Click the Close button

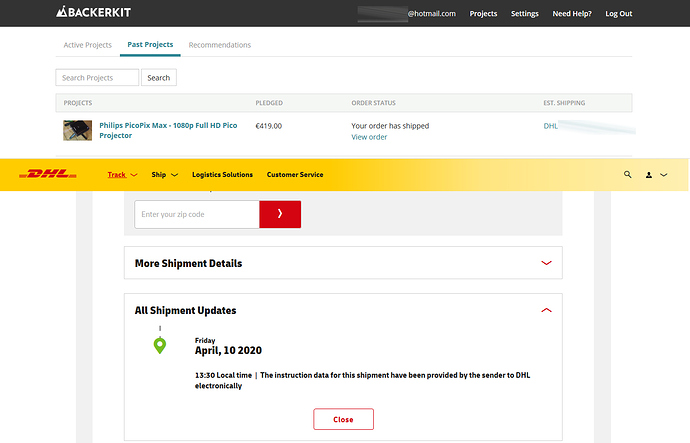[343, 419]
